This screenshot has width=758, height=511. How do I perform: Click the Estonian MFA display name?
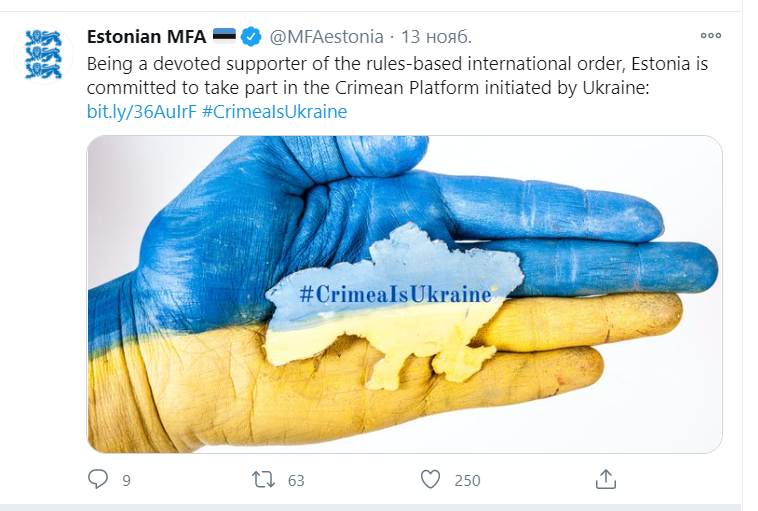146,37
